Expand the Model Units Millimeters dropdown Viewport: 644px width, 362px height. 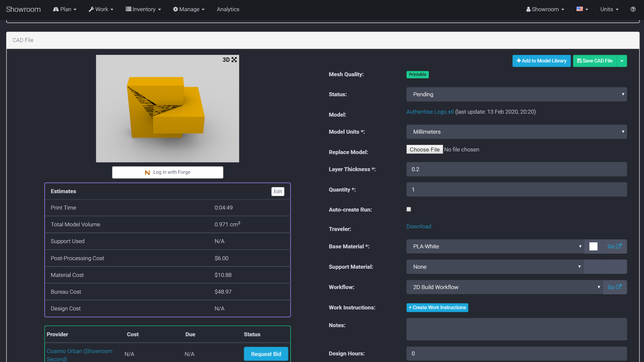pos(516,132)
